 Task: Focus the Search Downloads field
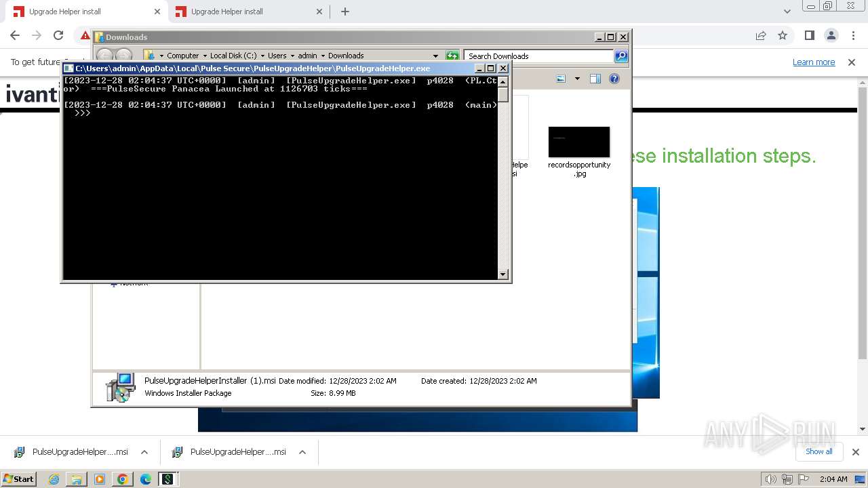pos(538,56)
